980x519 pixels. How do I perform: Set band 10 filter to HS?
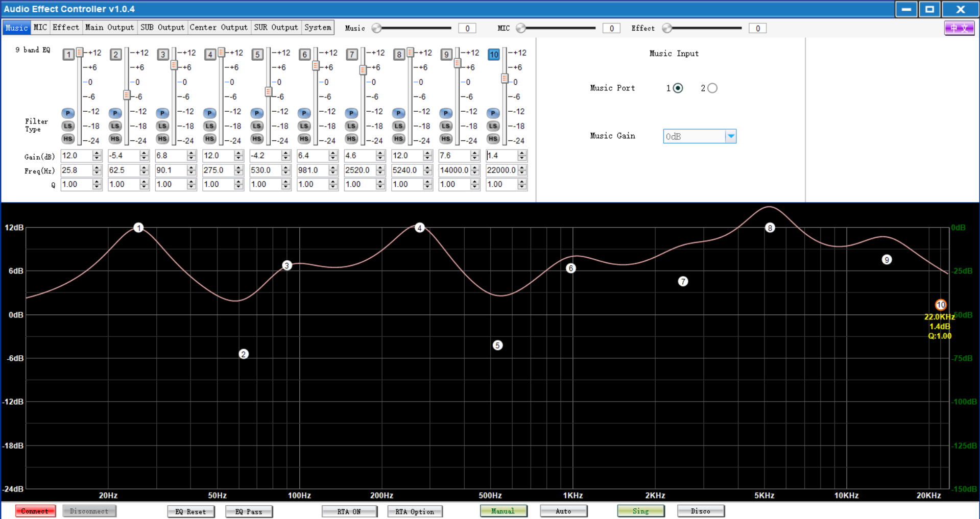[x=493, y=139]
